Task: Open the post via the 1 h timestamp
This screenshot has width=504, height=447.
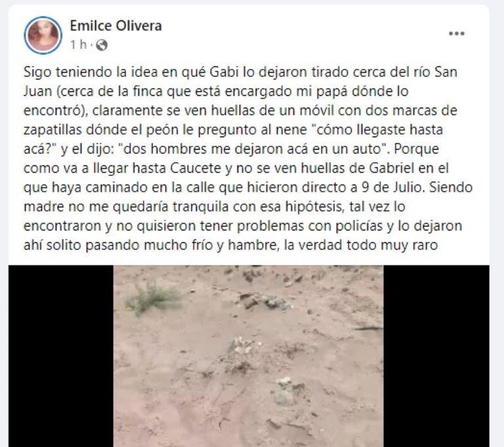Action: click(79, 45)
